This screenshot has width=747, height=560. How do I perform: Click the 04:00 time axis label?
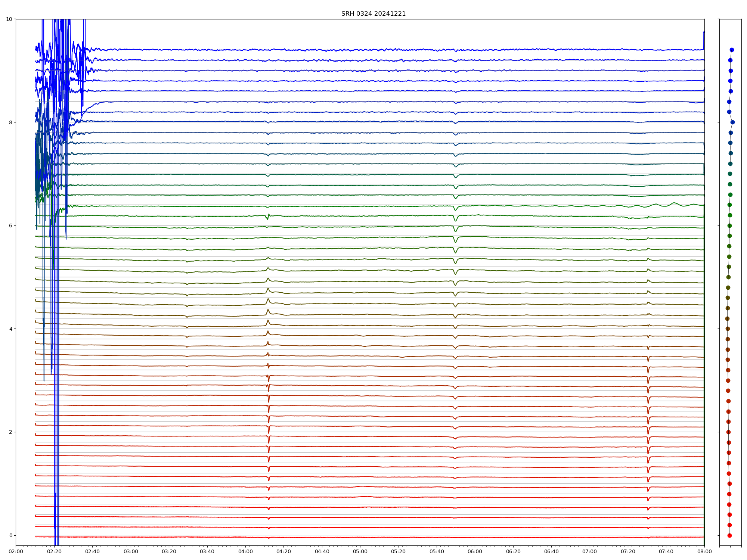pyautogui.click(x=245, y=551)
